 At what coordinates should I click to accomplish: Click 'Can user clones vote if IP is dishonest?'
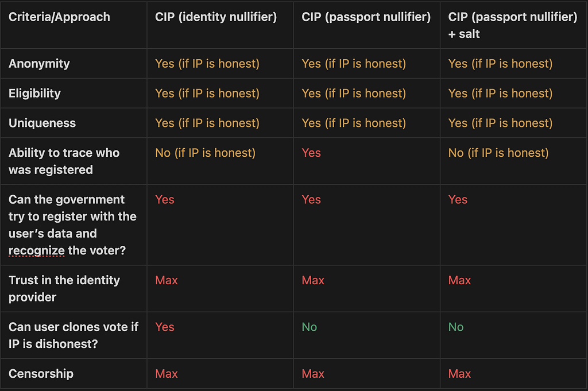tap(73, 335)
